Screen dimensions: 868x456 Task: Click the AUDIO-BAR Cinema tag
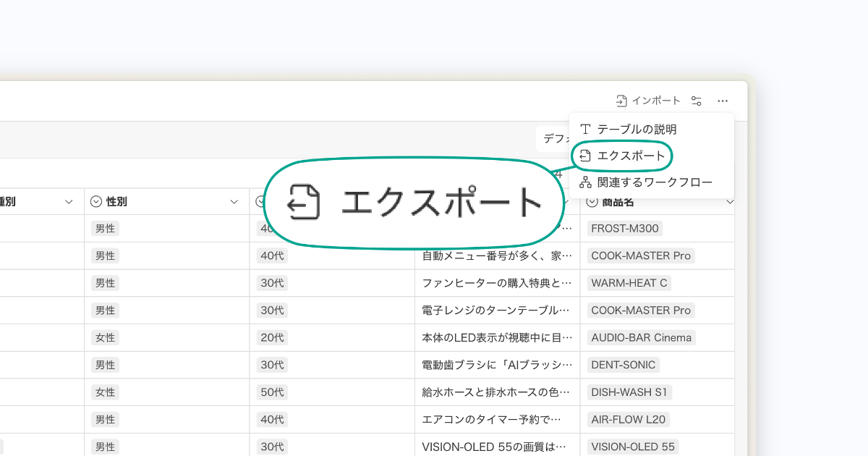point(642,337)
